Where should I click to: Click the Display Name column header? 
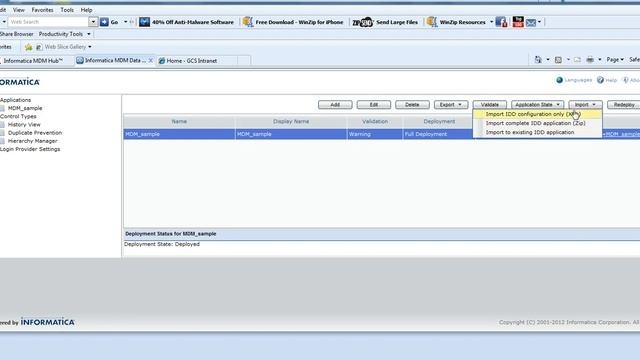[x=291, y=122]
